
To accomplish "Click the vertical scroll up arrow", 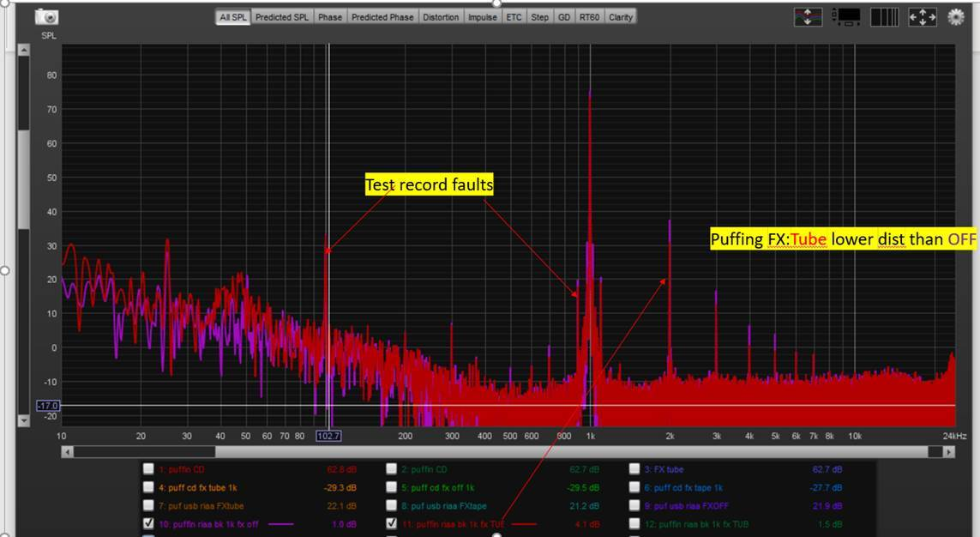I will [x=23, y=51].
